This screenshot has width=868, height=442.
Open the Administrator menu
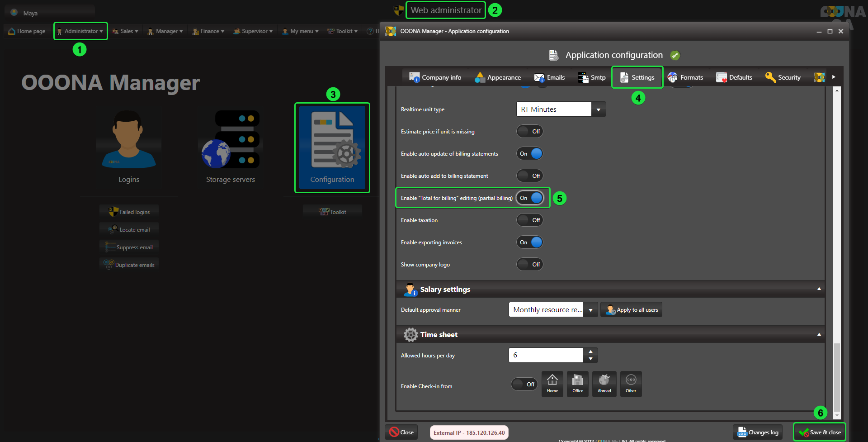pos(80,31)
